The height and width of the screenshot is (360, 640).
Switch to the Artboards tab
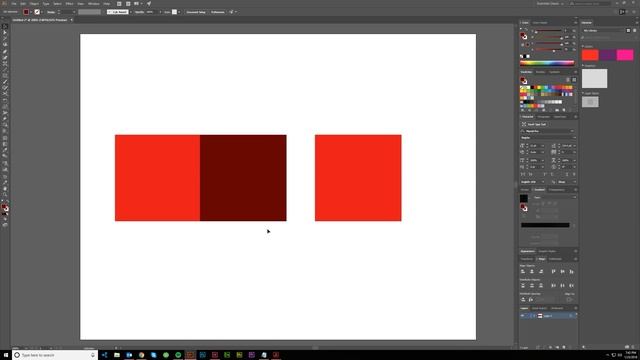tap(557, 308)
